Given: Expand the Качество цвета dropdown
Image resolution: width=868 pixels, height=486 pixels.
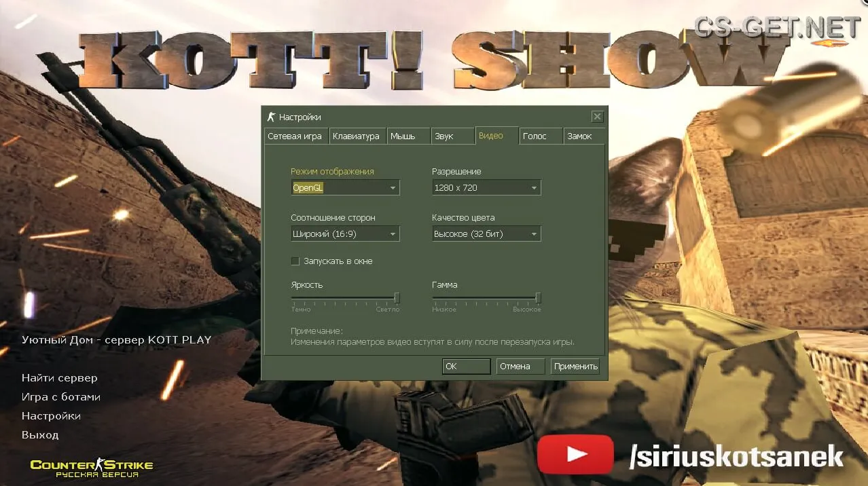Looking at the screenshot, I should [486, 233].
